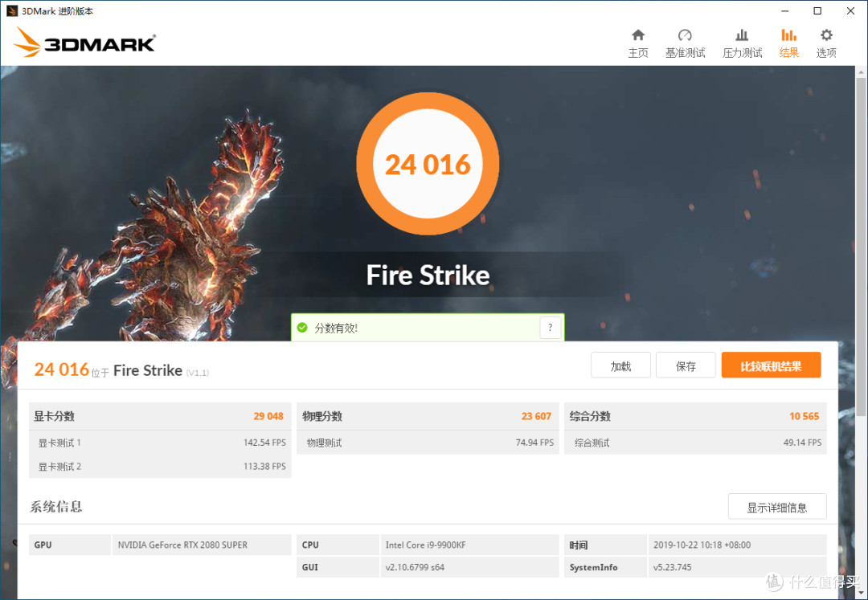Click 综合分数 combined score header
Screen dimensions: 868x600
click(x=590, y=416)
